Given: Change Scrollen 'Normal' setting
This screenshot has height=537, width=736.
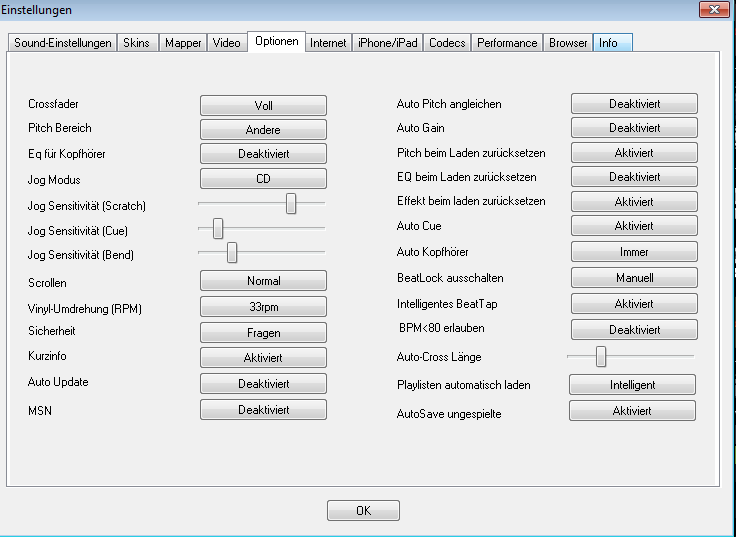Looking at the screenshot, I should [x=263, y=281].
